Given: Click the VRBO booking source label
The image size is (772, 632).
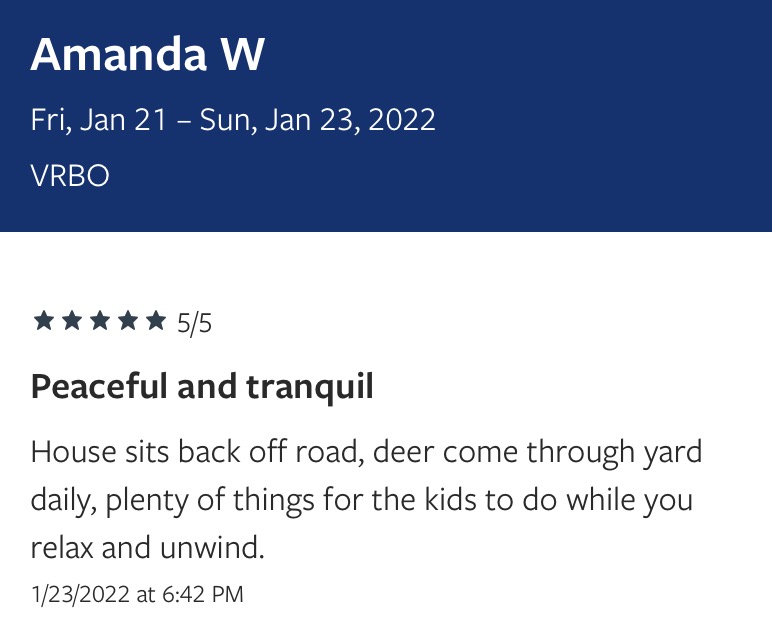Looking at the screenshot, I should (70, 176).
